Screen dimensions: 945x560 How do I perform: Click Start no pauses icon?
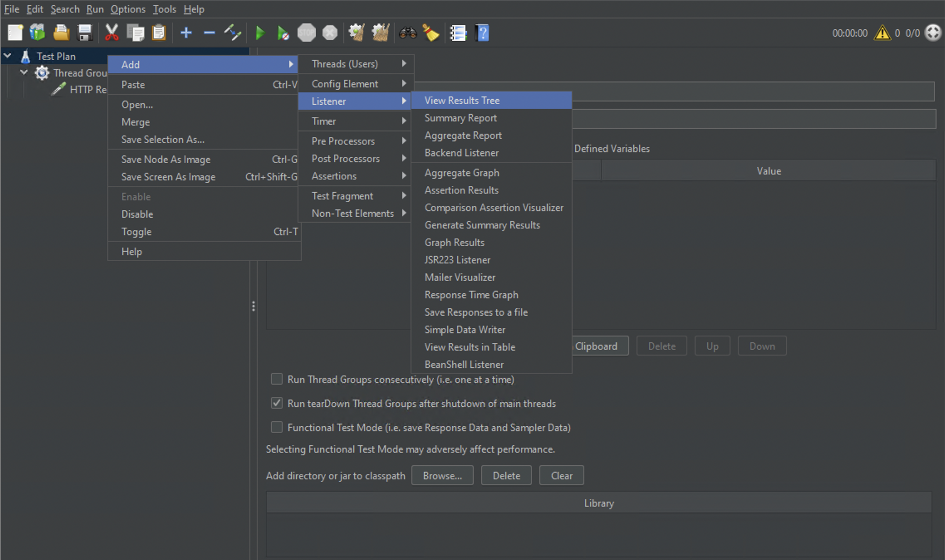point(283,33)
